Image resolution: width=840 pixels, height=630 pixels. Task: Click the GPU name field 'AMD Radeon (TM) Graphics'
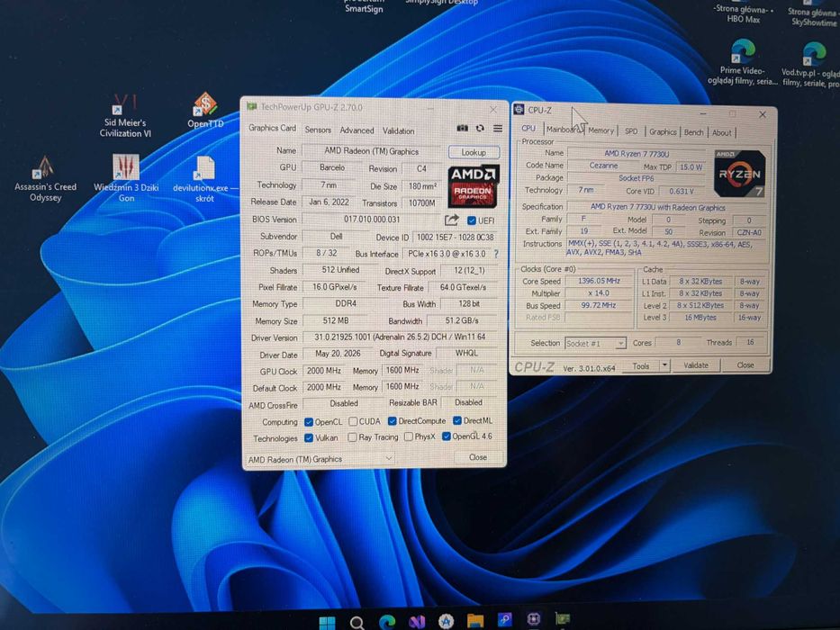(x=371, y=151)
